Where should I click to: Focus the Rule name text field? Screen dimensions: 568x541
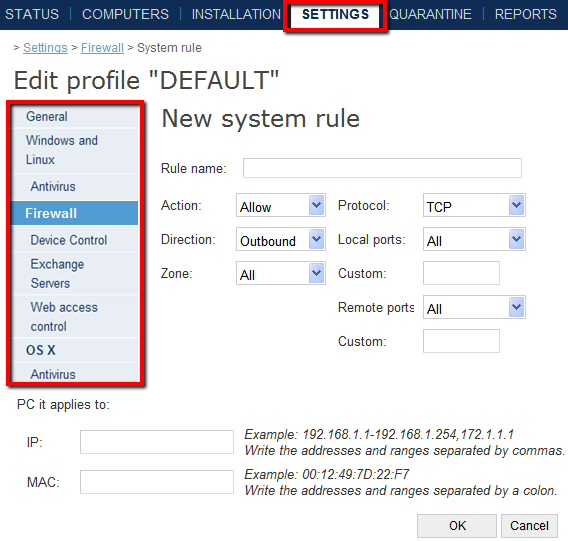(382, 168)
